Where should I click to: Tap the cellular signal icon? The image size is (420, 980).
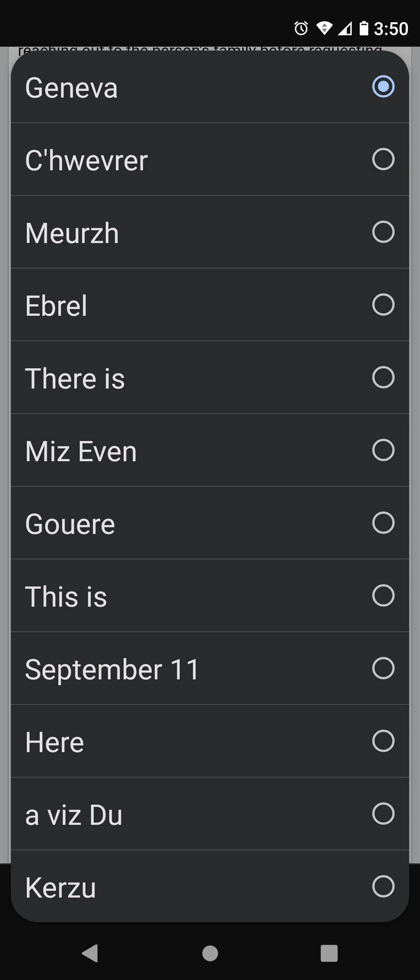345,28
